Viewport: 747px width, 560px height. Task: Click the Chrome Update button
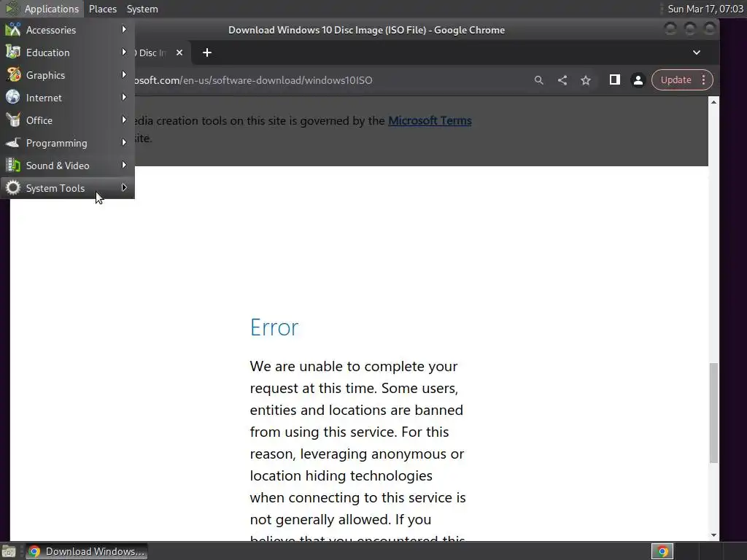pos(676,80)
